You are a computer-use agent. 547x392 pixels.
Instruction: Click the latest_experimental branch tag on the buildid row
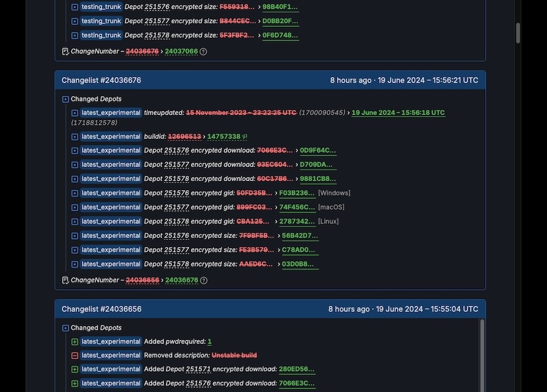(111, 136)
